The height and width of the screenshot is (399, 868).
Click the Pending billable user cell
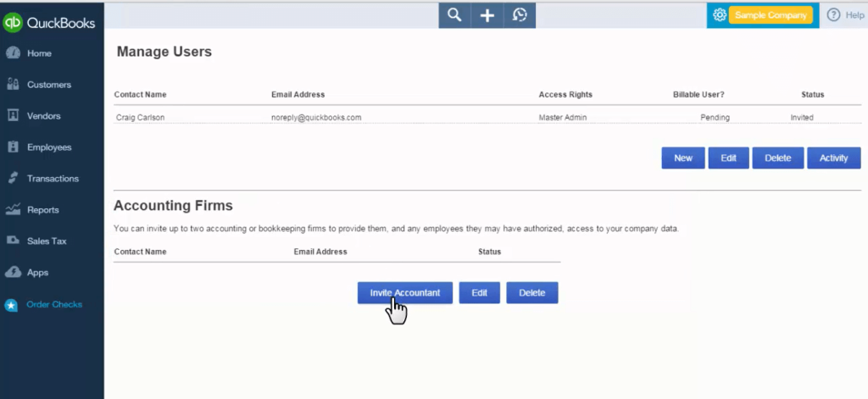click(715, 117)
